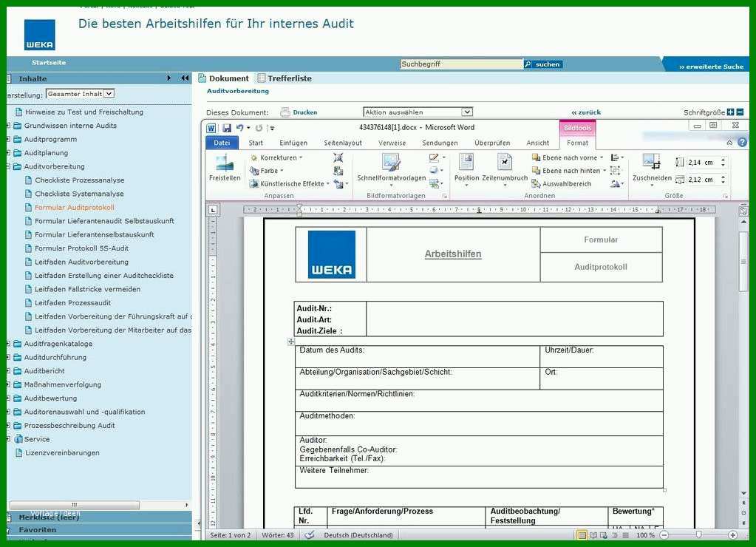Click the suchen search button
Viewport: 756px width, 547px height.
coord(543,64)
